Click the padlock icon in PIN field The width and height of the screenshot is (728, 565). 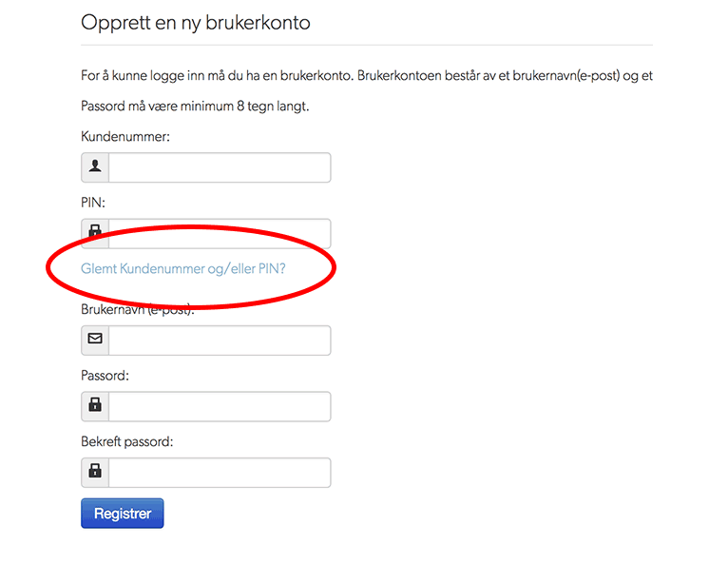point(95,231)
